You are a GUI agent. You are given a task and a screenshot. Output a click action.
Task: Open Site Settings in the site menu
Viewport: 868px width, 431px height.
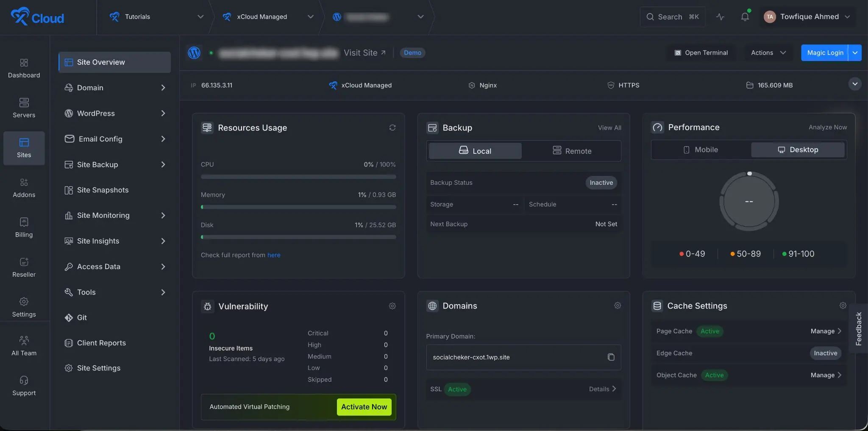[x=114, y=368]
